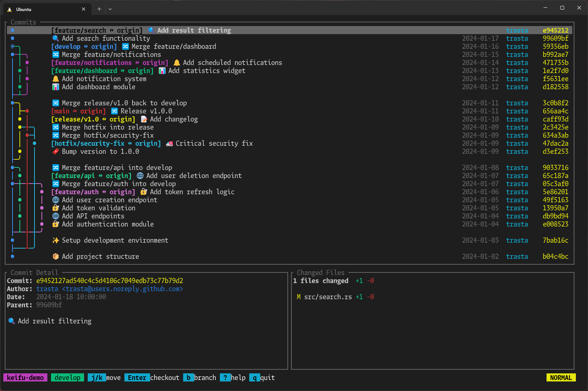The width and height of the screenshot is (588, 391).
Task: Click the merge icon on 'Release v1.0.0' commit
Action: [114, 111]
